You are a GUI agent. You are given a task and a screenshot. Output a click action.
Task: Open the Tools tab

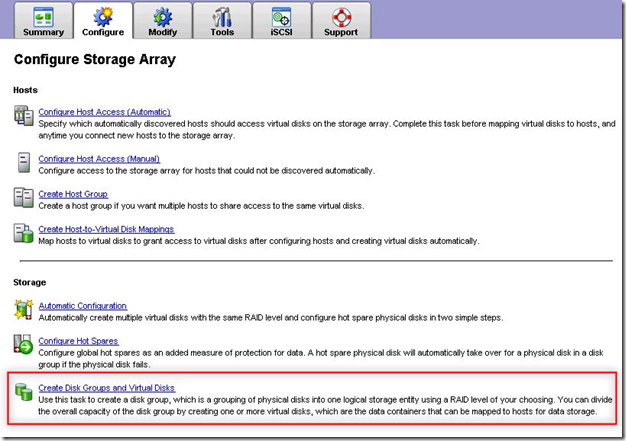(222, 21)
